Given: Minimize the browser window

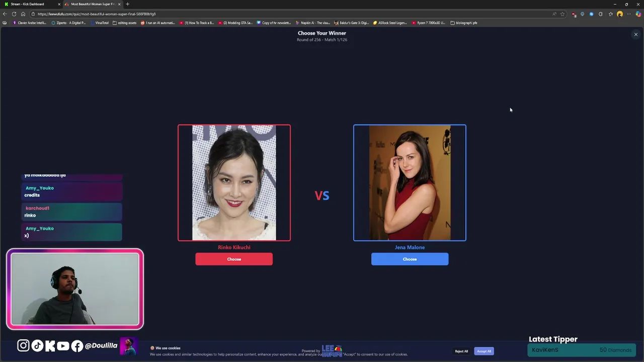Looking at the screenshot, I should 615,4.
